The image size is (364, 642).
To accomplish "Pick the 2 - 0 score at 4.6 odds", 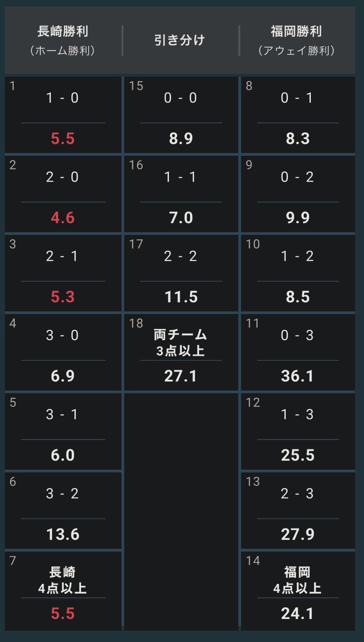I will [x=63, y=194].
